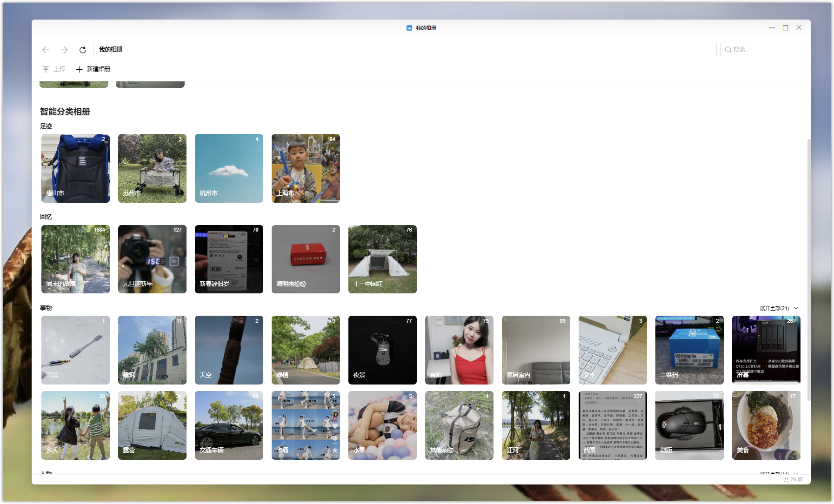Image resolution: width=834 pixels, height=504 pixels.
Task: Click the forward navigation arrow
Action: tap(64, 50)
